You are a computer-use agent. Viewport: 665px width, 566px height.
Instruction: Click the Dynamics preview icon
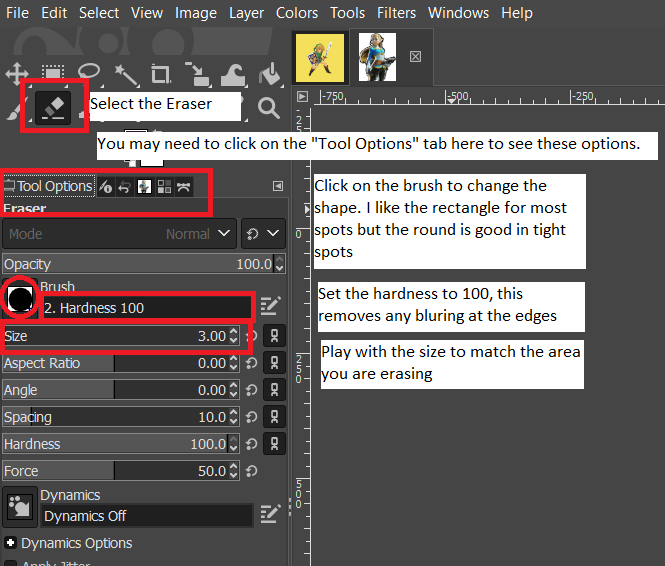click(20, 507)
